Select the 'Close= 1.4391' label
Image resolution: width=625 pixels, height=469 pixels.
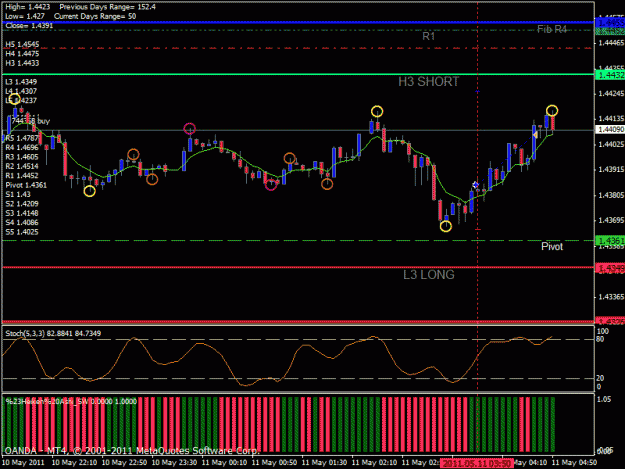pyautogui.click(x=29, y=26)
